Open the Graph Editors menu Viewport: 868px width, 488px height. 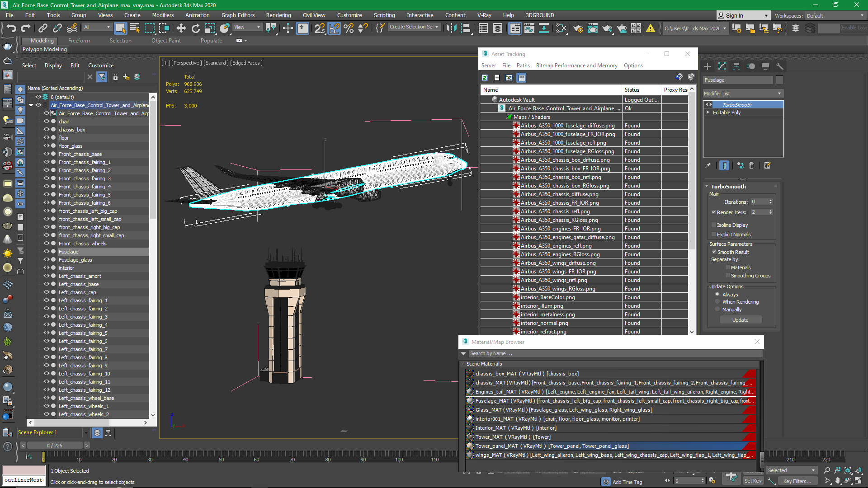pyautogui.click(x=238, y=15)
